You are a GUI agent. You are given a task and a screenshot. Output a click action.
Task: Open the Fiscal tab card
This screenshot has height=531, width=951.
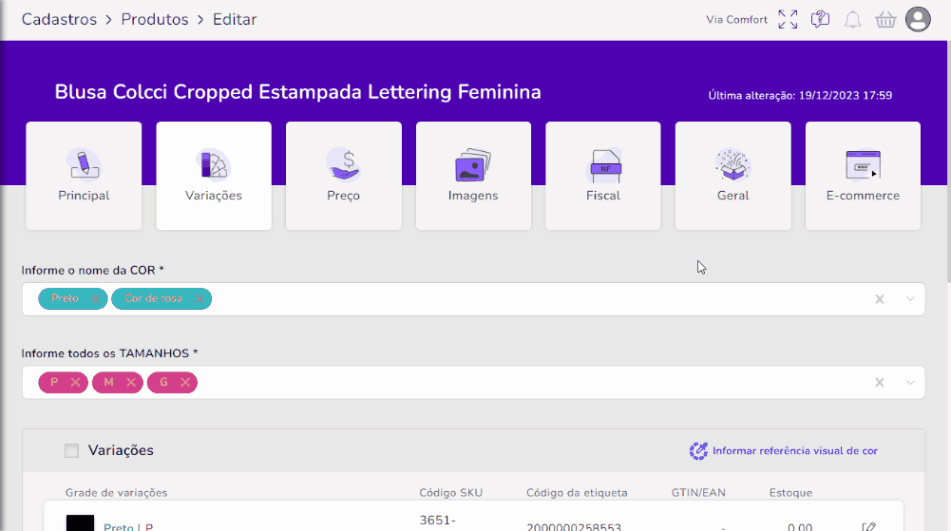pos(603,176)
